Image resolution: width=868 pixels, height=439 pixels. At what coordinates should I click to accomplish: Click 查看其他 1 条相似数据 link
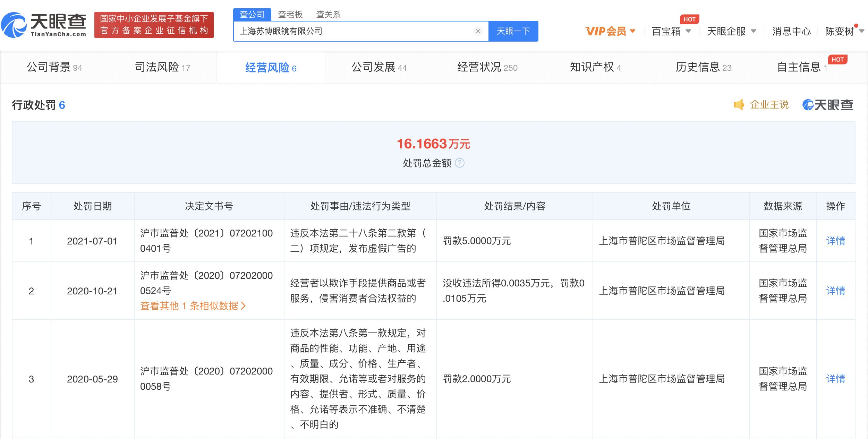[193, 306]
